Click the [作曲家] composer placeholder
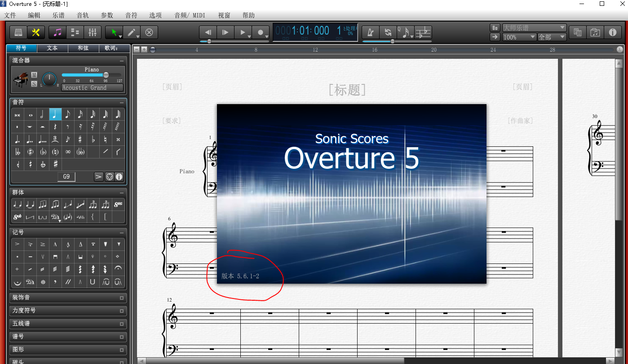The width and height of the screenshot is (628, 364). [x=520, y=121]
